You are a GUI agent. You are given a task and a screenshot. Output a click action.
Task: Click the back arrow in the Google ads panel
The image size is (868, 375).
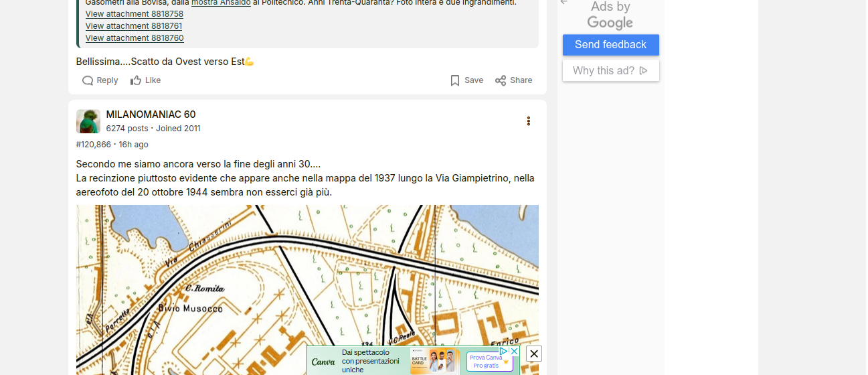click(x=564, y=2)
